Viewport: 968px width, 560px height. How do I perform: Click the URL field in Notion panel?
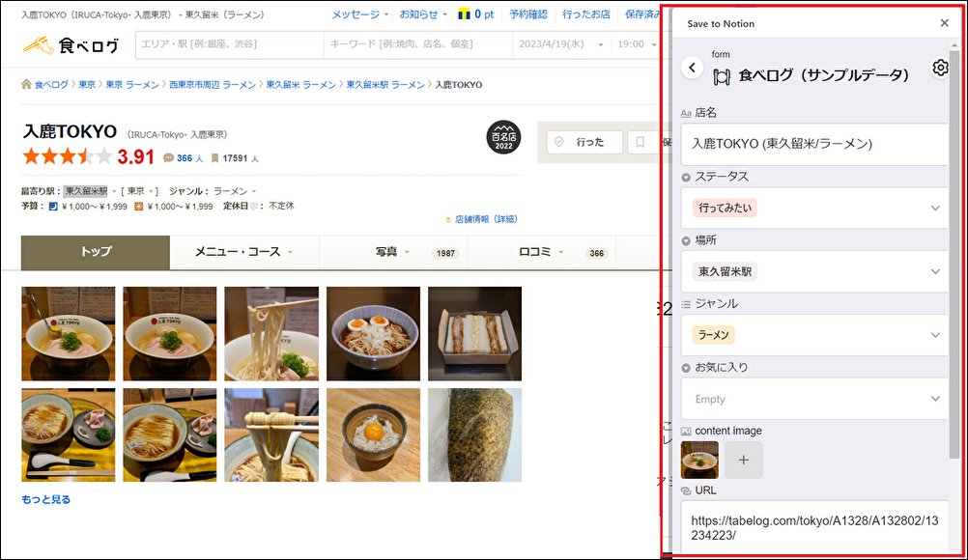click(814, 527)
